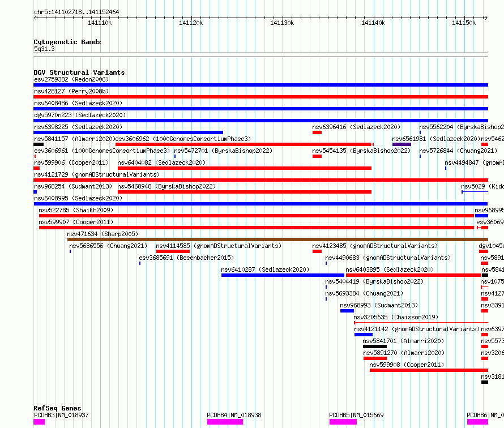Click nsv6561981 (Sedlazeck2020) label
The width and height of the screenshot is (504, 428).
pos(436,139)
